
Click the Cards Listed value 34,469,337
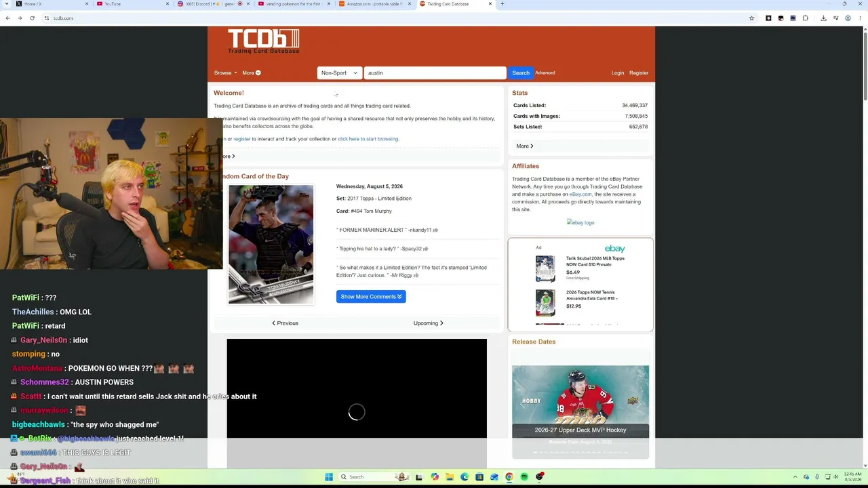[635, 106]
